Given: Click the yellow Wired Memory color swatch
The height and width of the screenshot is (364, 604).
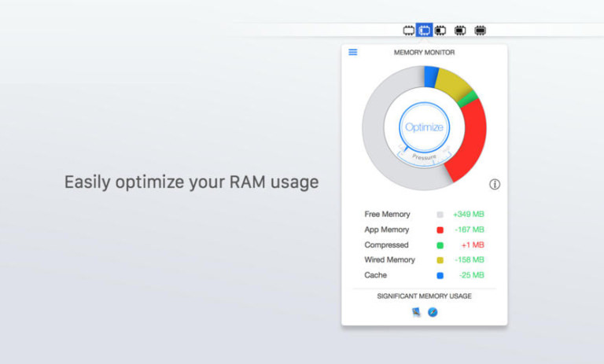Looking at the screenshot, I should point(440,260).
